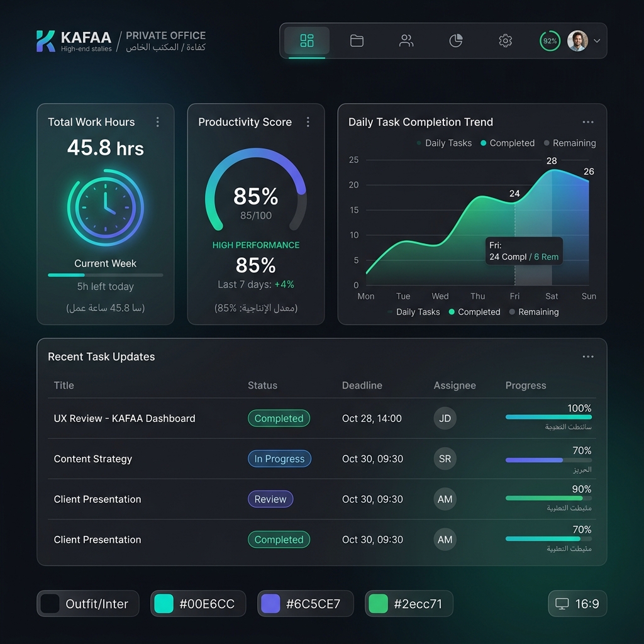Image resolution: width=644 pixels, height=644 pixels.
Task: Open the pie chart analytics tab
Action: click(x=456, y=41)
